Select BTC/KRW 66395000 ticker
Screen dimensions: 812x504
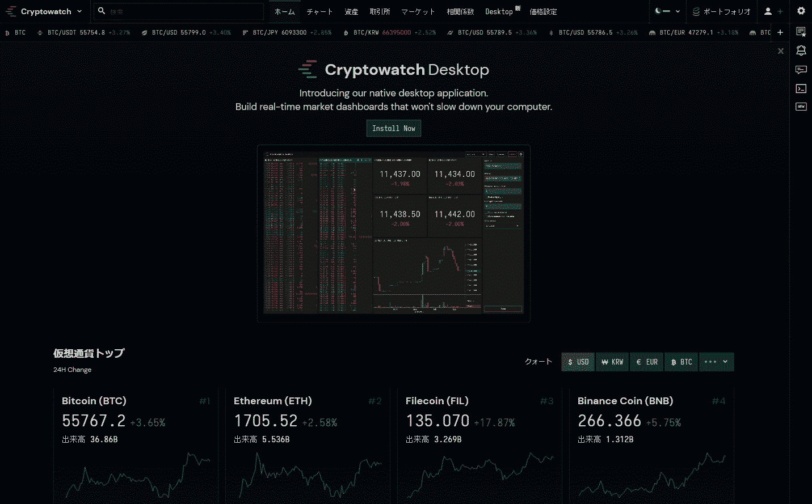pos(389,32)
